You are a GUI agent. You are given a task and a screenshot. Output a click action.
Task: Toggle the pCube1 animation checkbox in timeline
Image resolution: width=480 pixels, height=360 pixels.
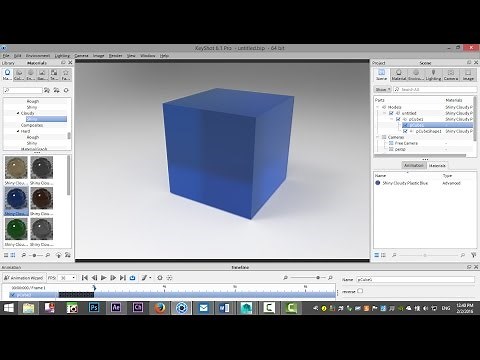[x=13, y=295]
